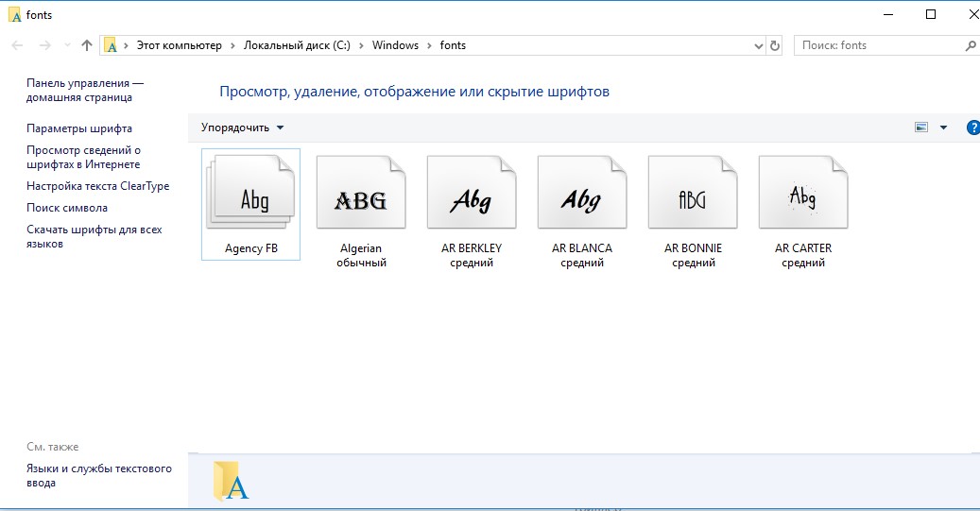Image resolution: width=980 pixels, height=511 pixels.
Task: Click the Поиск: fonts search field
Action: point(874,45)
